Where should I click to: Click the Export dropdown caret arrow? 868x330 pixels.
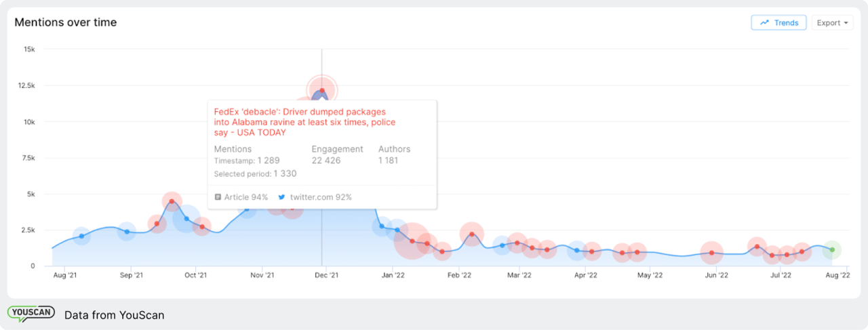(x=847, y=23)
